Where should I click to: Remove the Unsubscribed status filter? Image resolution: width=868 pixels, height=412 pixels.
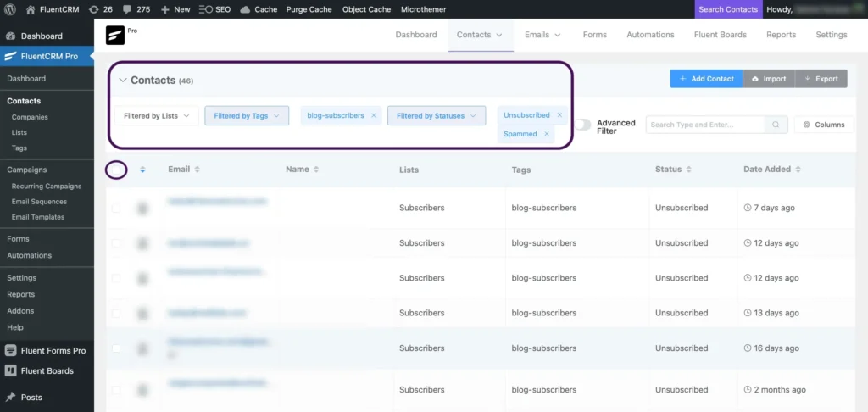tap(559, 115)
